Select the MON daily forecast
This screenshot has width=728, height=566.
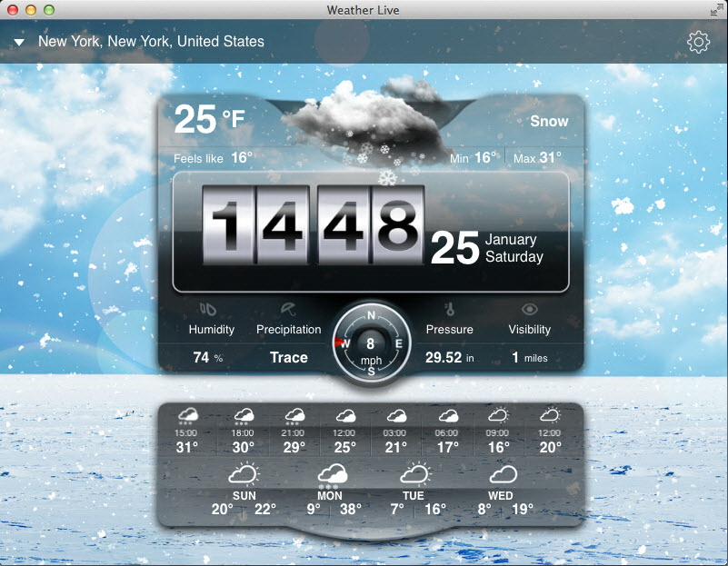click(330, 491)
